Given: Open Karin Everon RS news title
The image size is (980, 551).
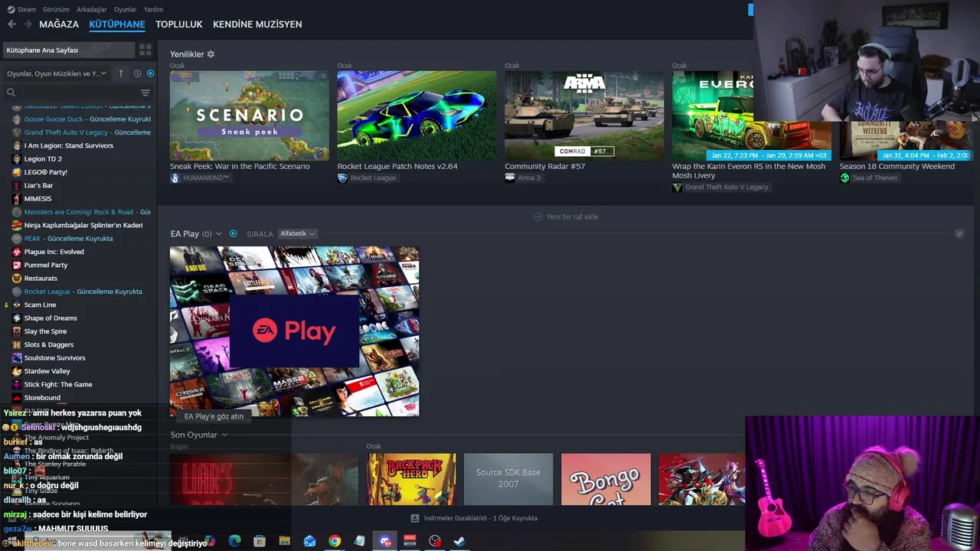Looking at the screenshot, I should pyautogui.click(x=749, y=171).
